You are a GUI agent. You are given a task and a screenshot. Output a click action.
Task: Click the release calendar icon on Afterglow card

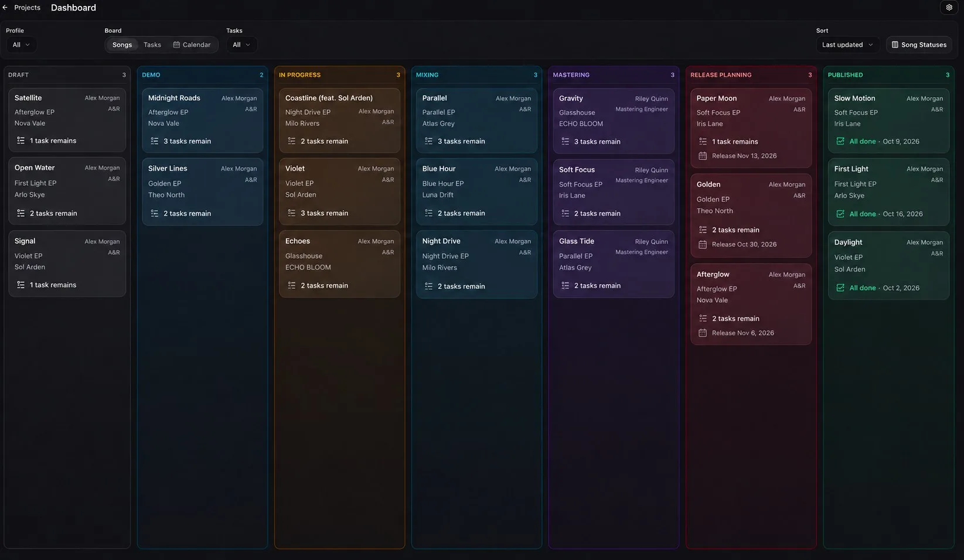click(703, 333)
